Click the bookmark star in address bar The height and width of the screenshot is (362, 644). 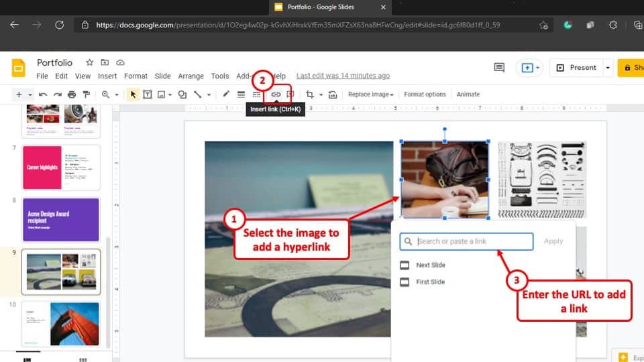click(543, 25)
